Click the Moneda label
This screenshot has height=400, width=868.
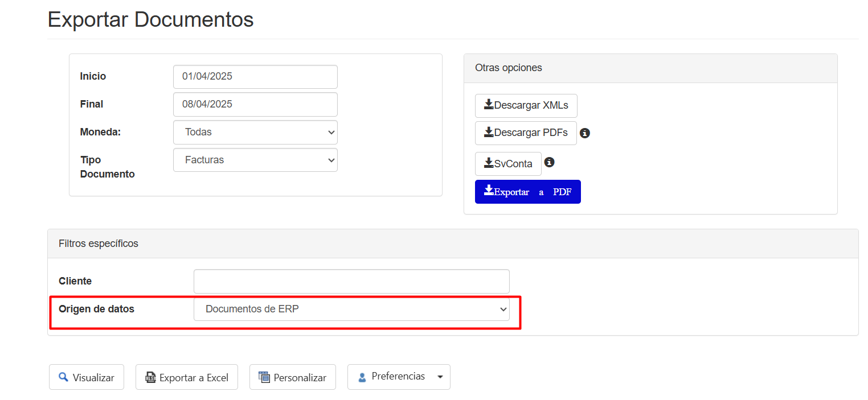[x=101, y=132]
